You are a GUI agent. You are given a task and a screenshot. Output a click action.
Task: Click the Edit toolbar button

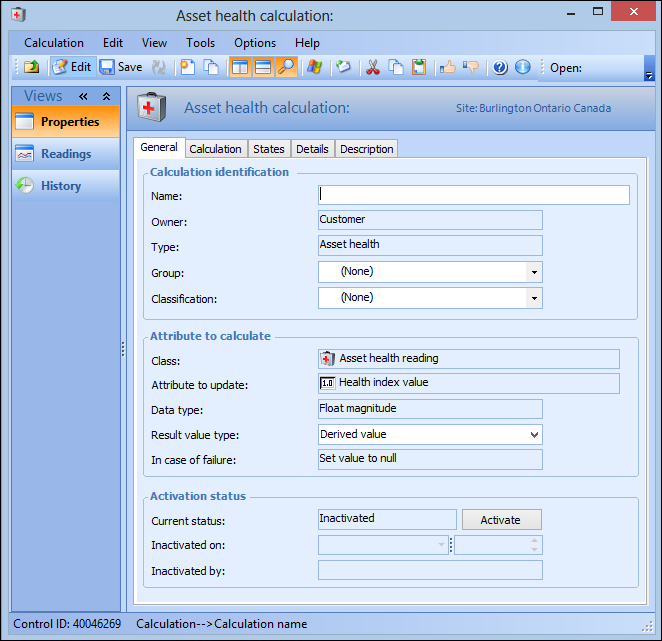point(72,67)
